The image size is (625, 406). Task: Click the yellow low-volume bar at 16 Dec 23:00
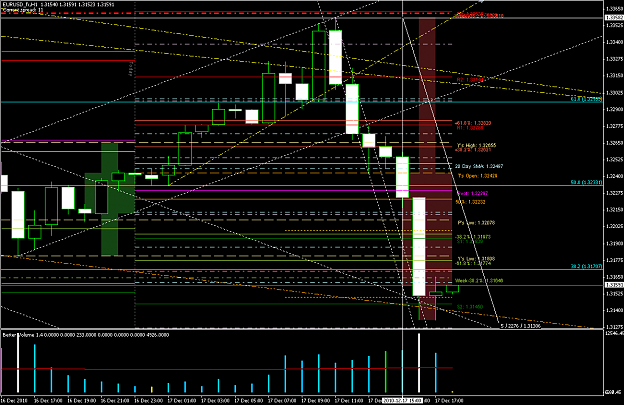click(x=151, y=389)
